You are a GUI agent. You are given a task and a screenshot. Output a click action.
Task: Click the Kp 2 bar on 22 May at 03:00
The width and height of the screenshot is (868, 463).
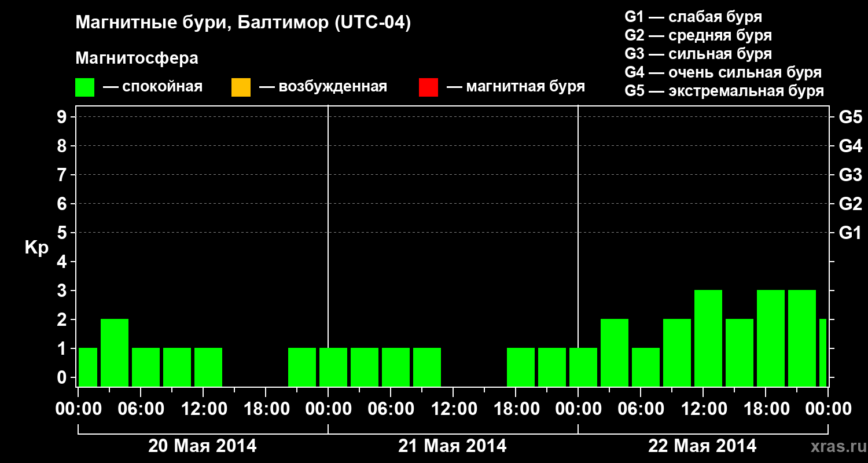pos(615,352)
